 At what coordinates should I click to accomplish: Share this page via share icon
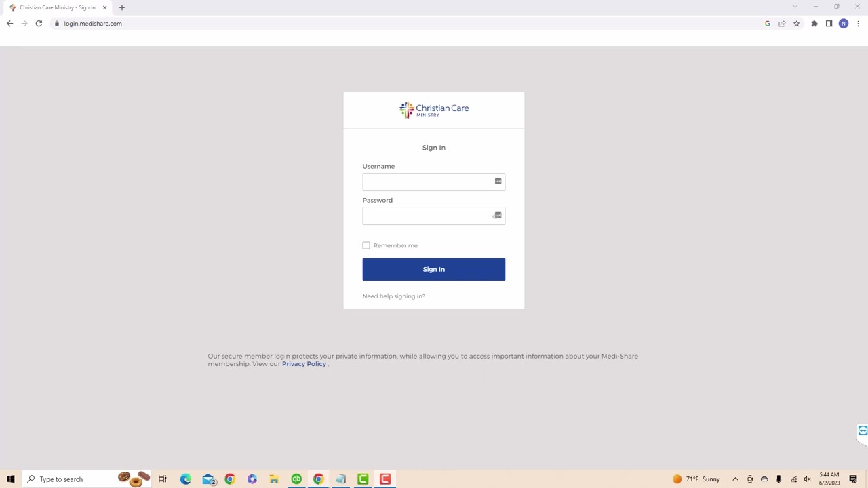click(x=782, y=24)
